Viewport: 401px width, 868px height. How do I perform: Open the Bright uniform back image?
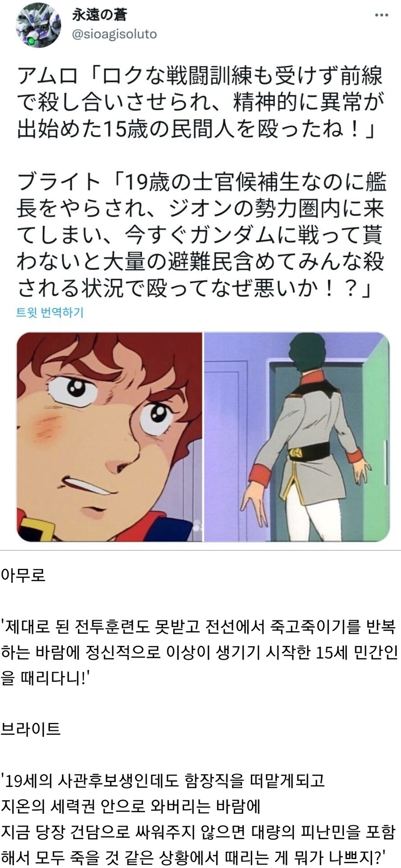297,437
